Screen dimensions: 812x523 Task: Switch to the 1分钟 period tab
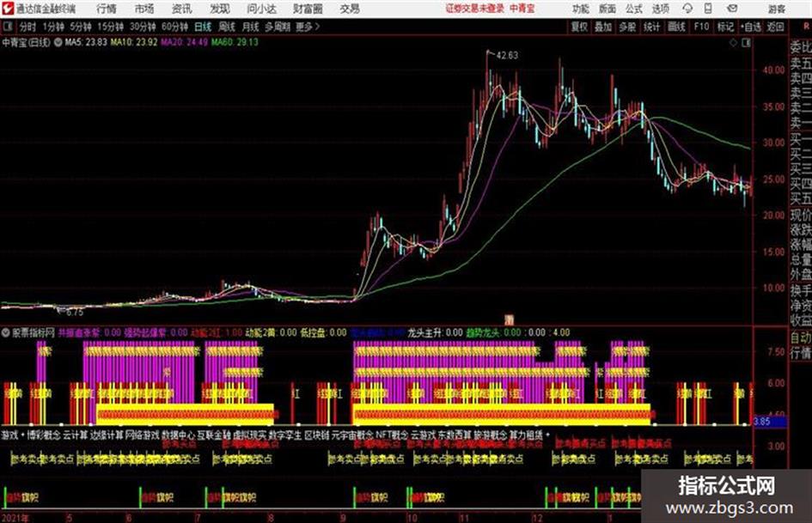pos(52,27)
